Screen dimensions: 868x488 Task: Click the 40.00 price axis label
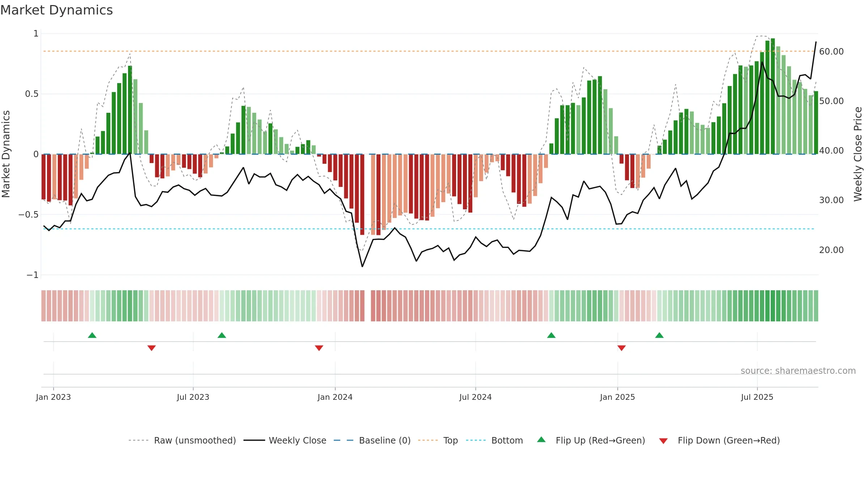coord(831,151)
